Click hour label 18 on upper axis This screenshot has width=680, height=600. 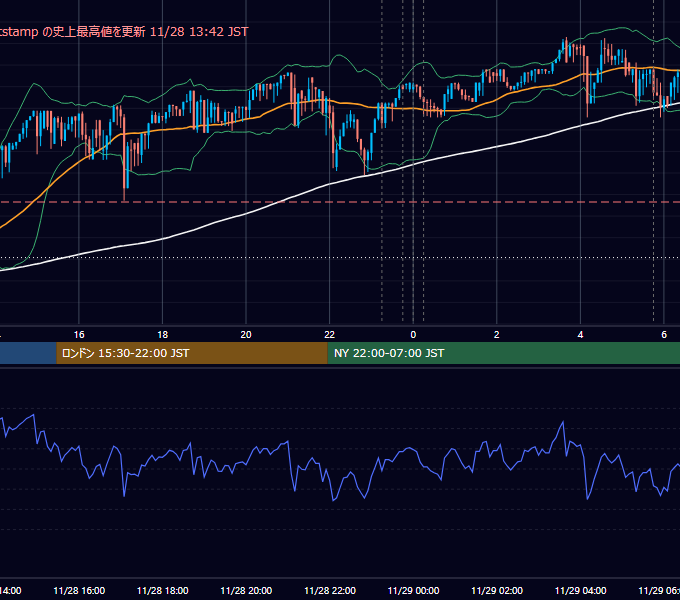coord(163,335)
